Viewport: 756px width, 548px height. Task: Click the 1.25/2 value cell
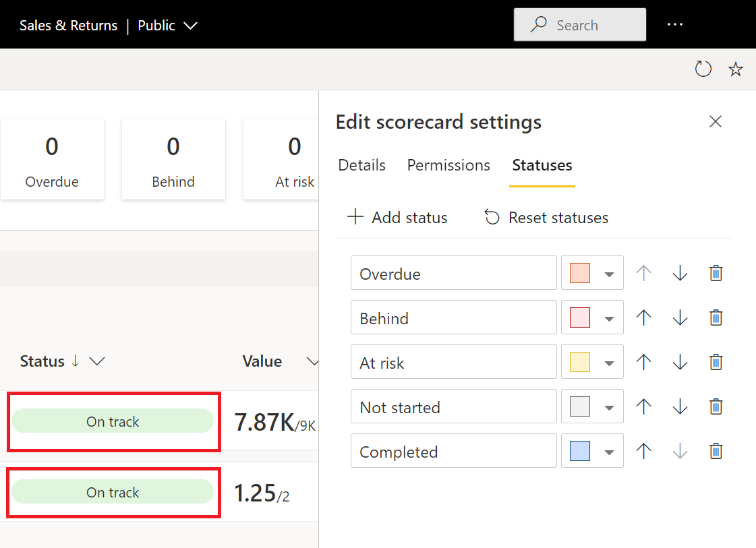[x=262, y=493]
